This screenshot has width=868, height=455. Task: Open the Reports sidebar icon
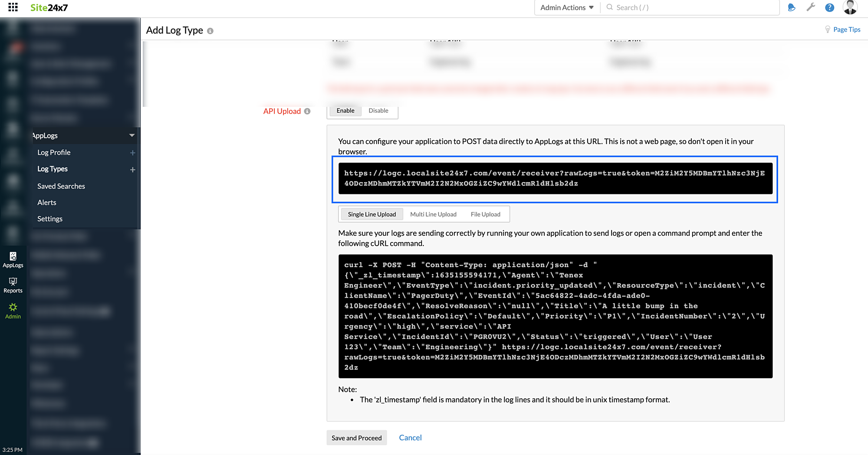(x=13, y=285)
